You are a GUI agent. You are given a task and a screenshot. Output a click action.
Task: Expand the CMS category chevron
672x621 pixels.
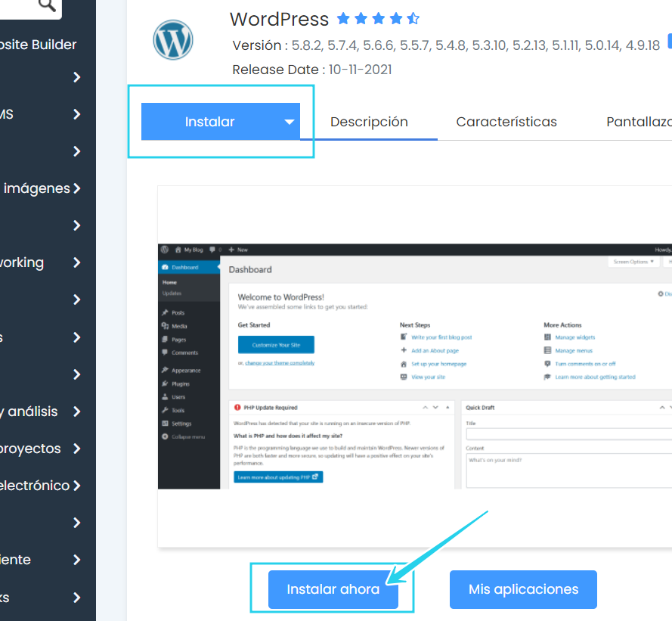[x=76, y=114]
